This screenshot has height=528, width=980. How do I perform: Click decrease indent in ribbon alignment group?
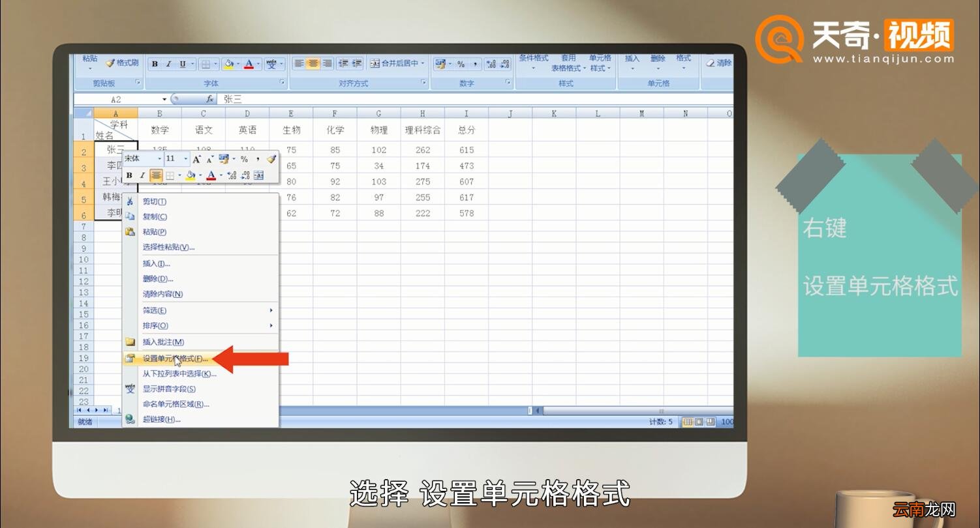[x=343, y=63]
